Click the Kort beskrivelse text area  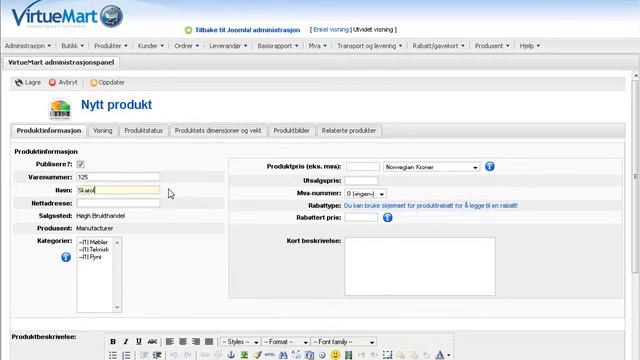tap(420, 266)
